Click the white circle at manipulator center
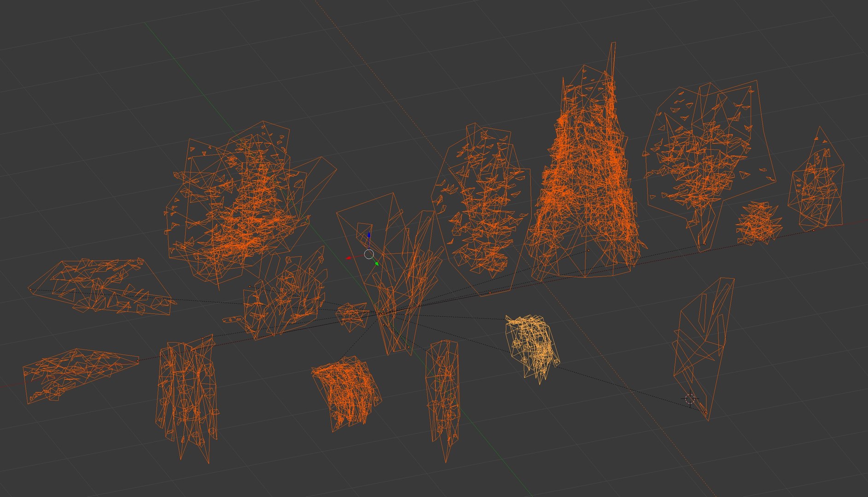The height and width of the screenshot is (497, 868). pyautogui.click(x=369, y=254)
